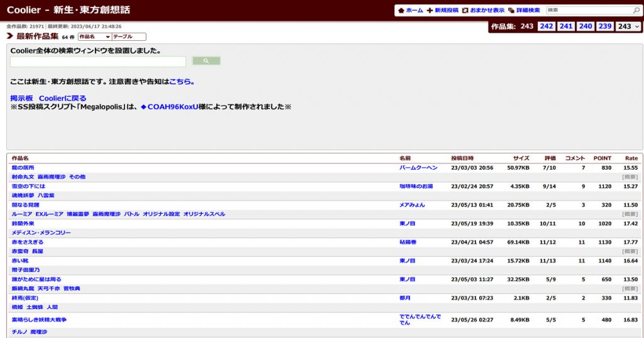Open the story titled 龍の居所
The height and width of the screenshot is (338, 644).
coord(23,168)
